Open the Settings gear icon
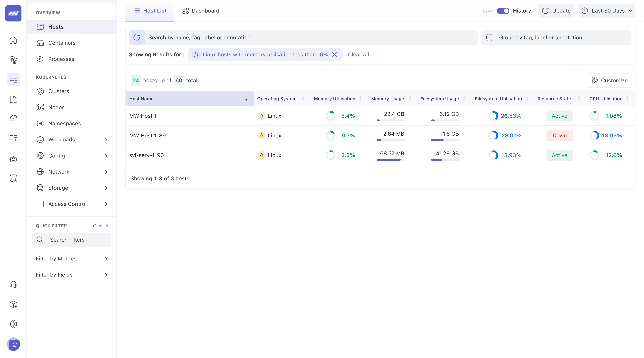This screenshot has height=358, width=644. click(x=13, y=324)
